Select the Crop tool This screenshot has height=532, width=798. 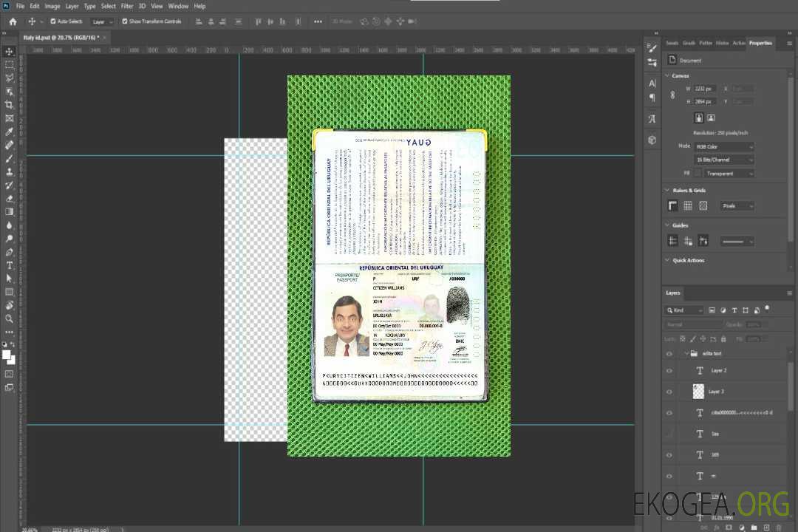9,104
